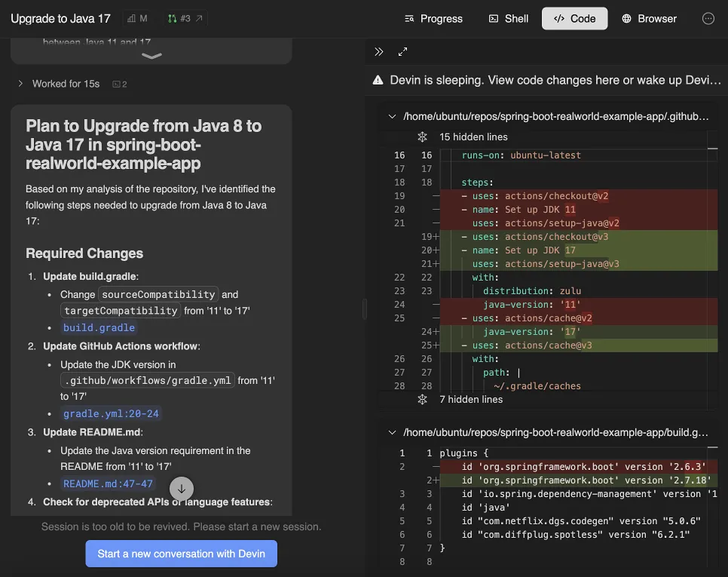Click added line 'actions/setup-java@v3'
The width and height of the screenshot is (728, 577).
pos(579,264)
